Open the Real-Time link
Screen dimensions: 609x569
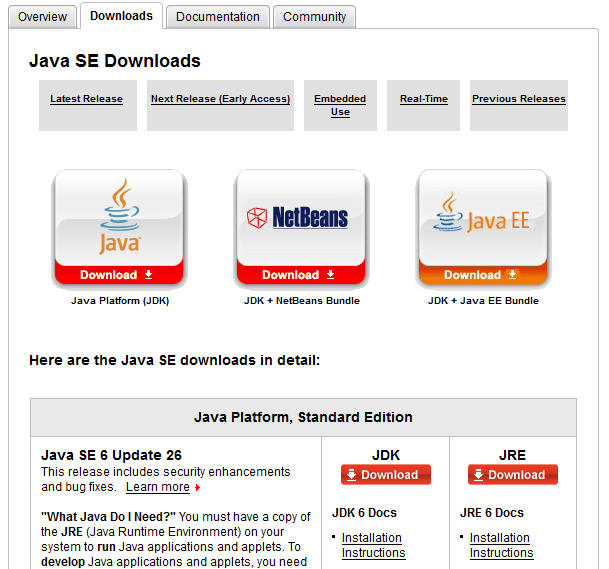click(424, 99)
